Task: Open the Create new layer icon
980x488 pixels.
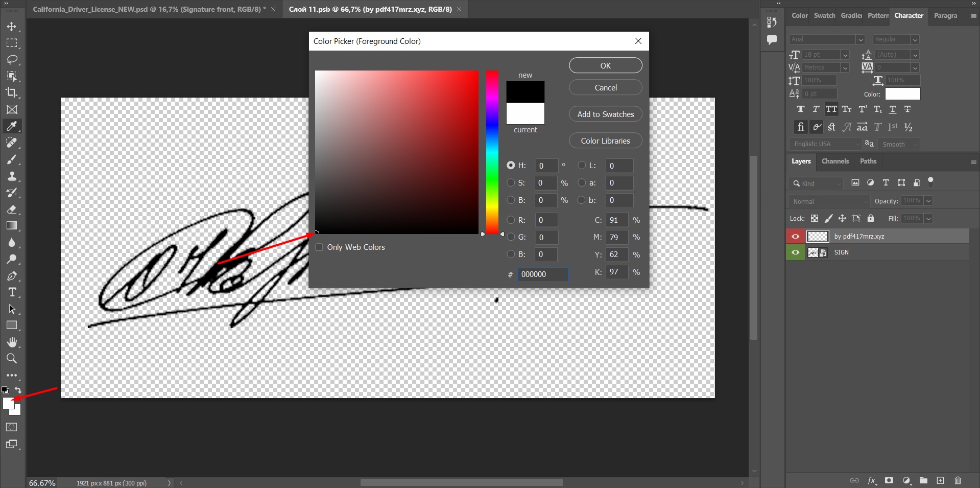Action: coord(940,480)
